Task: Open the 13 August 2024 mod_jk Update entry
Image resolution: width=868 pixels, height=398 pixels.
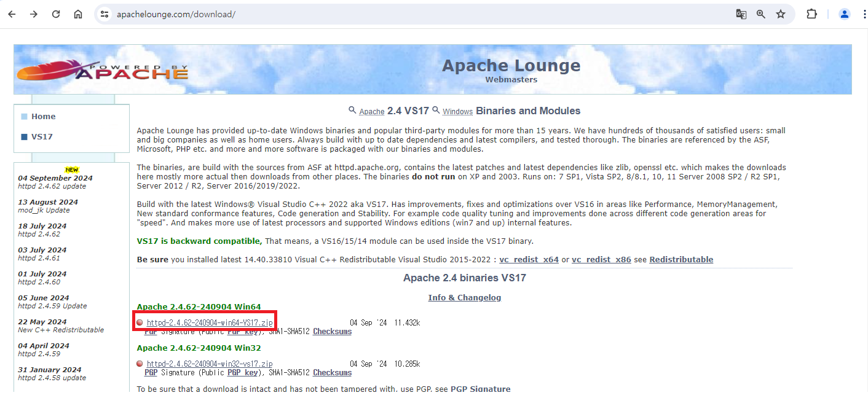Action: point(48,206)
